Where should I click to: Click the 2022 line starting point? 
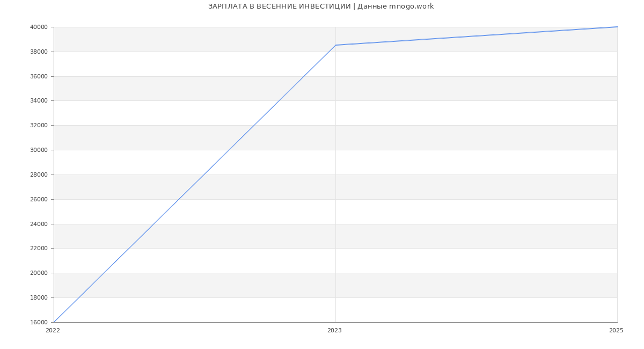click(54, 322)
